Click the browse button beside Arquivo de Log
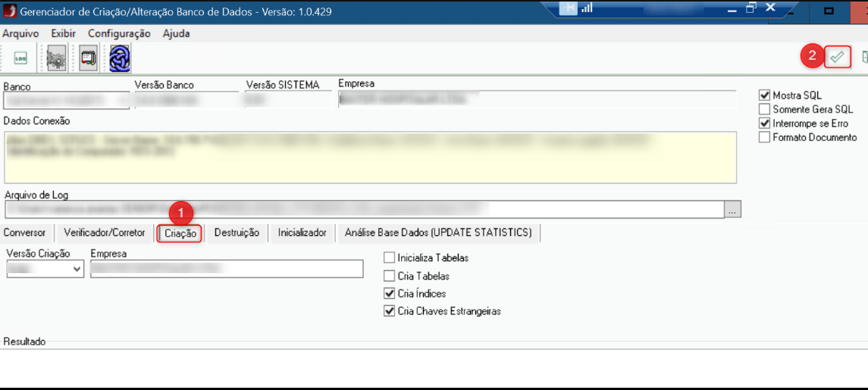The image size is (868, 390). point(732,210)
